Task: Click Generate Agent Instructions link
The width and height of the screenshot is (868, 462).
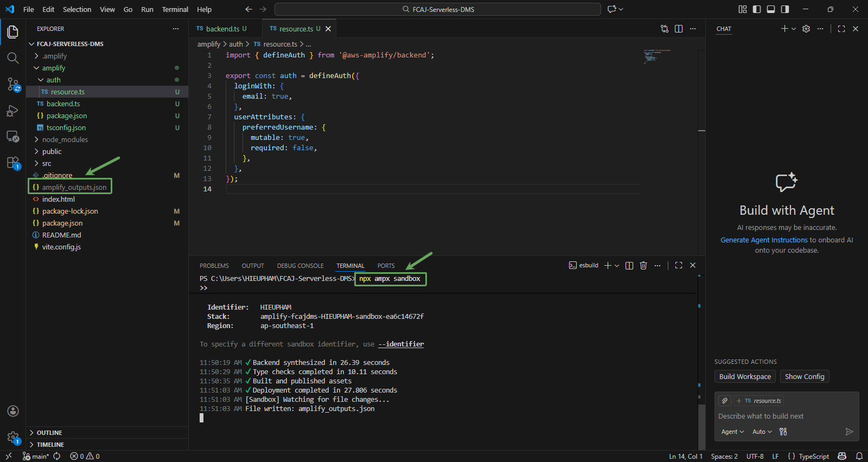Action: pos(764,240)
